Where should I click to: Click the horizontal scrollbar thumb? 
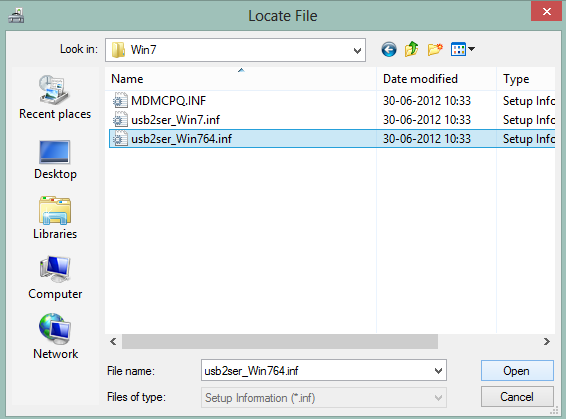click(280, 341)
